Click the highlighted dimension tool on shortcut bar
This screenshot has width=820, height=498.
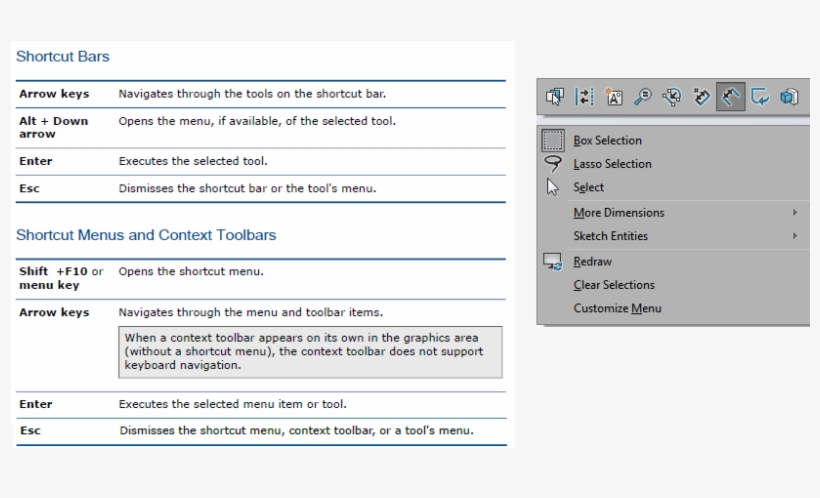(x=731, y=97)
